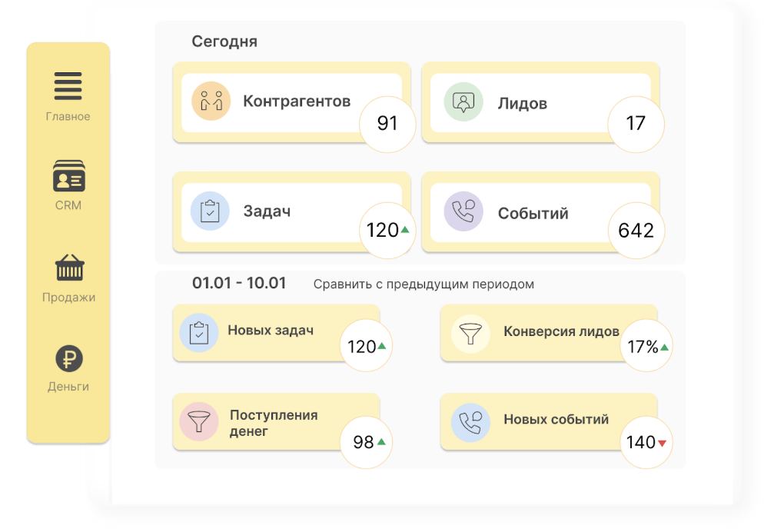Click the Конверсия лидов funnel icon
The height and width of the screenshot is (532, 764).
click(x=470, y=334)
